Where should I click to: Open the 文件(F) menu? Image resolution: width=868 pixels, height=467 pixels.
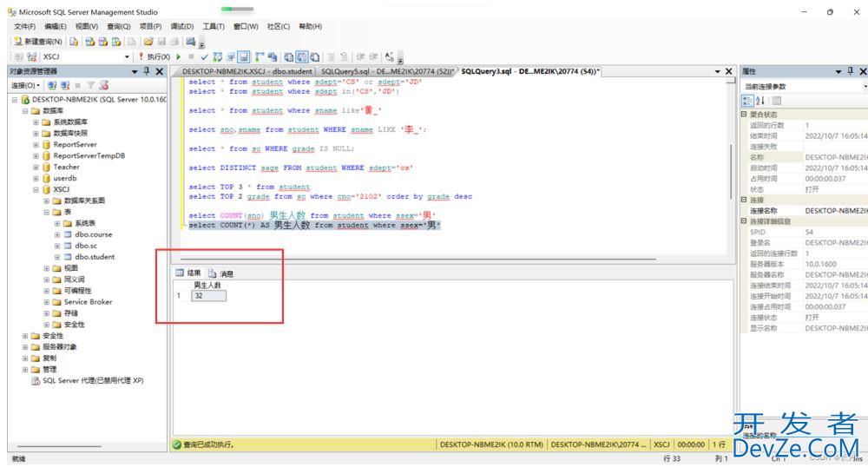[x=25, y=27]
